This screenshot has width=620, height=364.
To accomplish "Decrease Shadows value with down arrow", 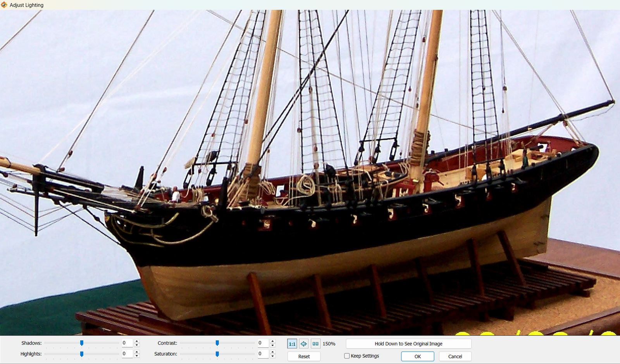I will pos(137,345).
